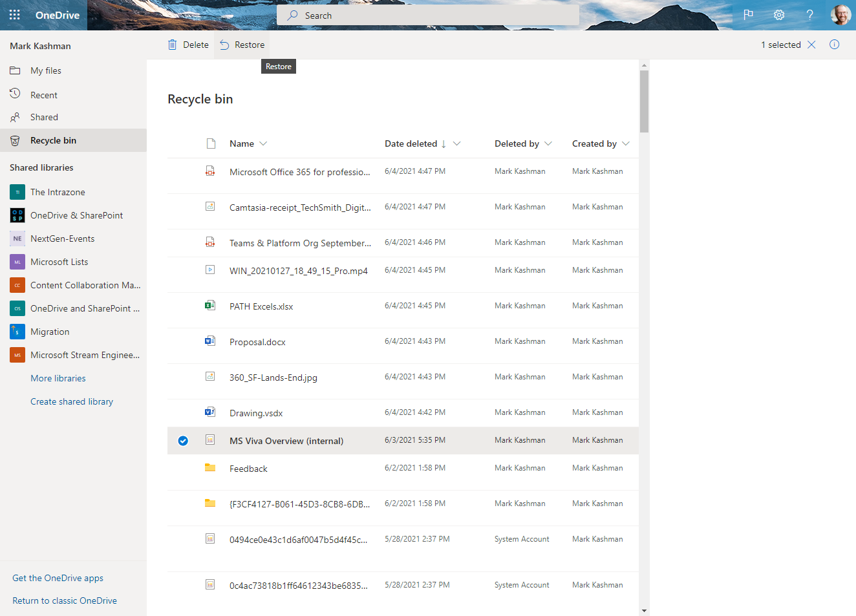Click the Word icon for Proposal.docx
Viewport: 856px width, 616px height.
coord(210,341)
